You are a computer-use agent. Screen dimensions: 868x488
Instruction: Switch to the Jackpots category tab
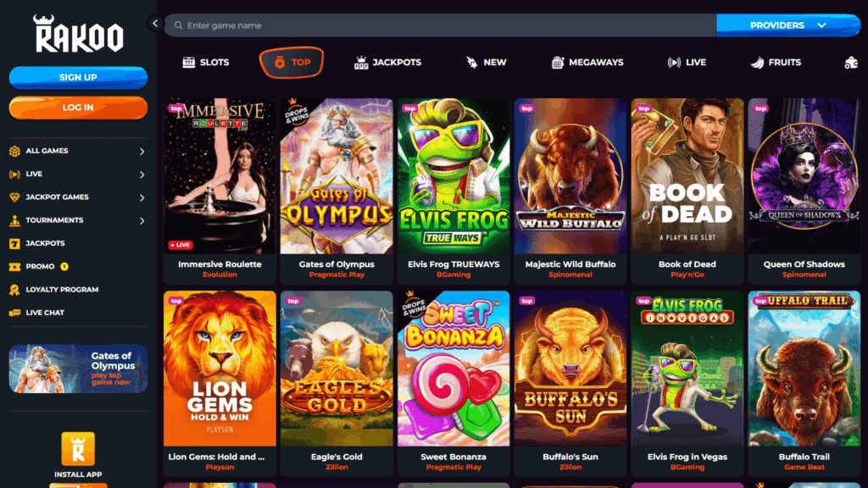pos(387,63)
